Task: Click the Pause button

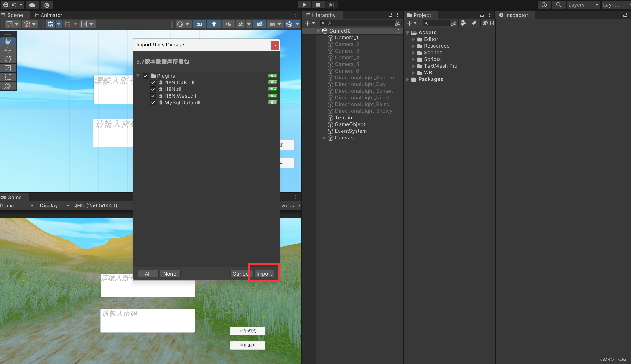Action: pyautogui.click(x=318, y=5)
